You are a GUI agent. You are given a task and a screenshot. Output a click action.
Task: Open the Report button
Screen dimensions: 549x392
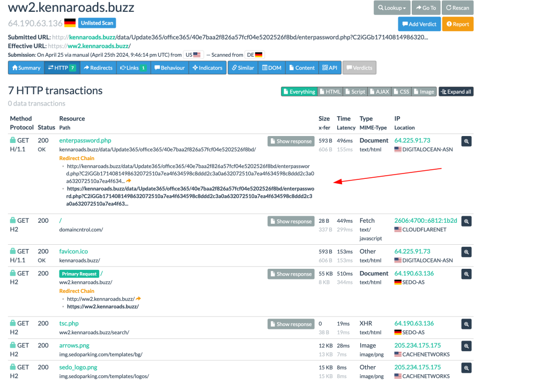pyautogui.click(x=458, y=24)
